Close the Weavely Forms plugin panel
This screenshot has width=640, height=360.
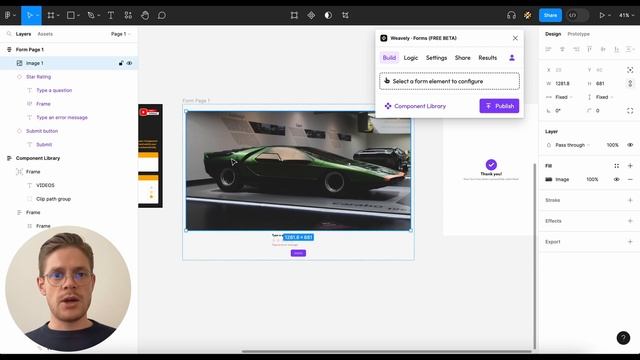tap(515, 38)
